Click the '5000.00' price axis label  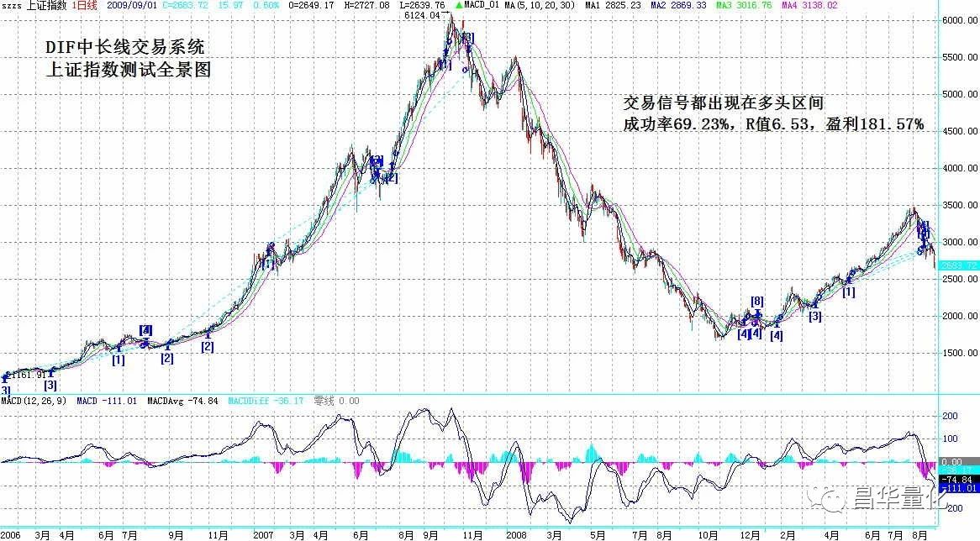[959, 94]
